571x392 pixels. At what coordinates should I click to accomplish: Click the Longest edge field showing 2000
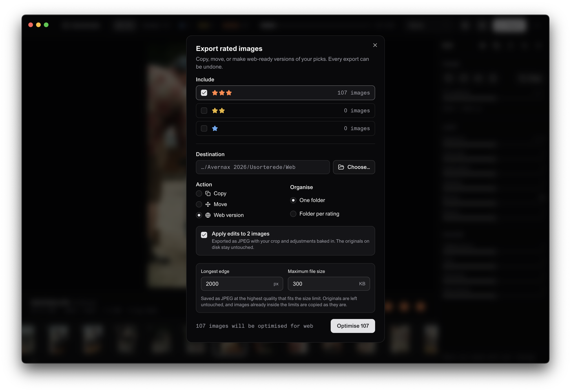(x=242, y=284)
